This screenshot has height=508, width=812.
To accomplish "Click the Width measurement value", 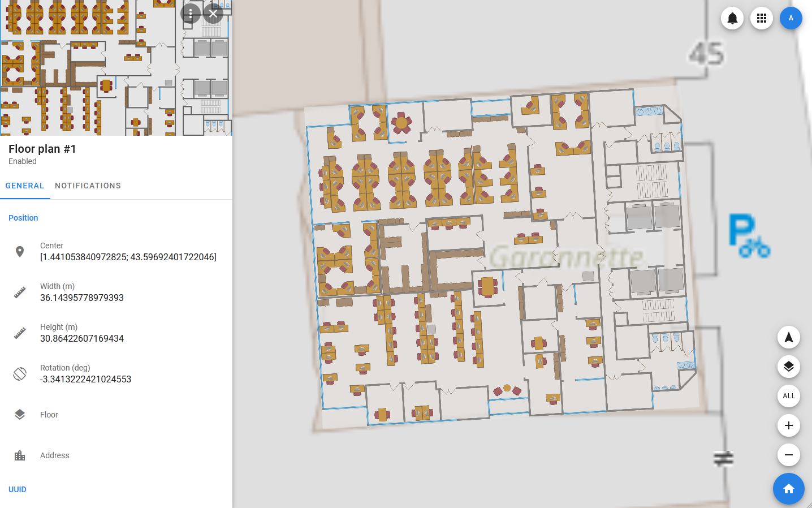I will point(82,298).
